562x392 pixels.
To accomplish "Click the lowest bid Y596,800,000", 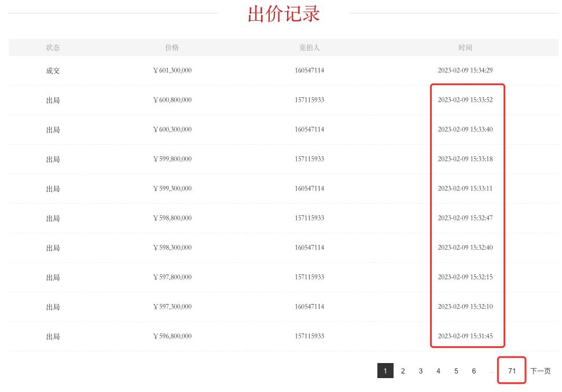I will point(172,336).
